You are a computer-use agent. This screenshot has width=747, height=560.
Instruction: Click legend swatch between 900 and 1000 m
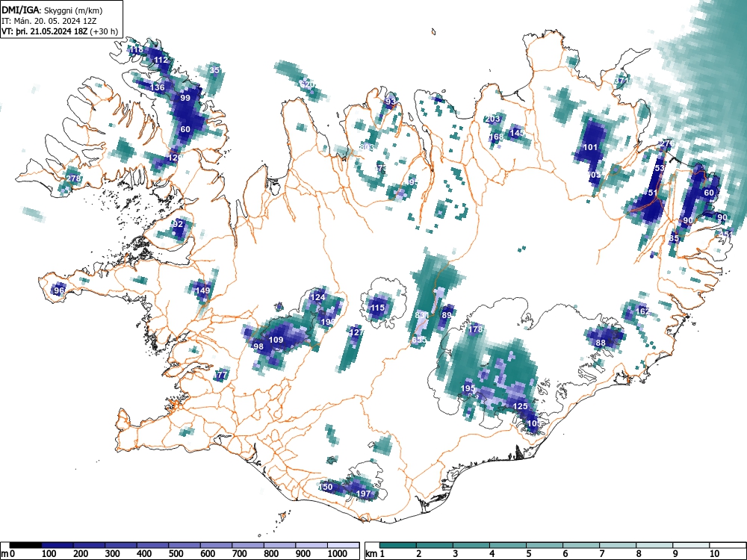point(311,545)
